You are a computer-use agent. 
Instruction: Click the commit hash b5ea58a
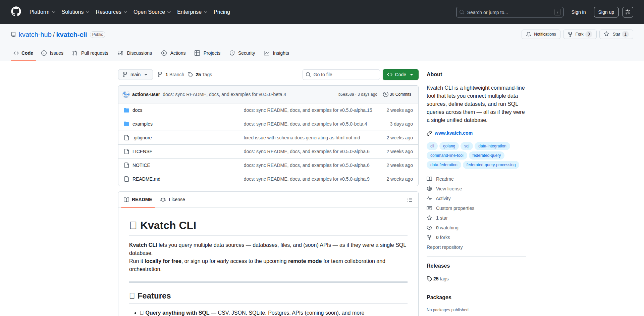point(346,94)
